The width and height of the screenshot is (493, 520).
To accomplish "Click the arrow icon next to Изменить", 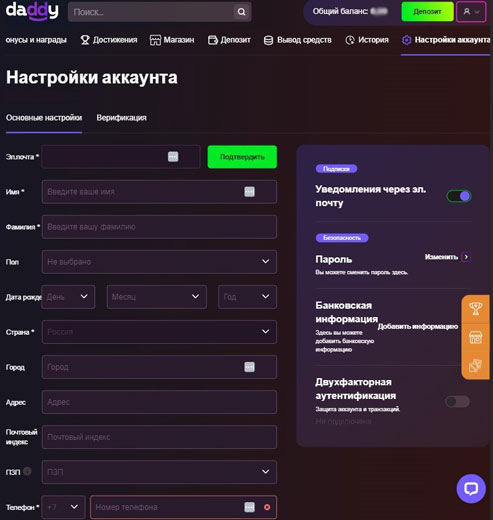I will tap(466, 257).
